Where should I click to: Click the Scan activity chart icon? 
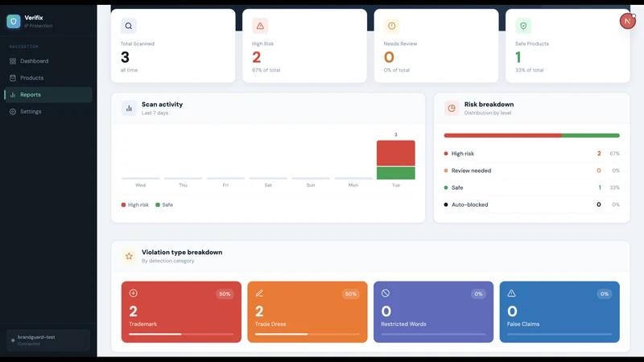coord(129,109)
